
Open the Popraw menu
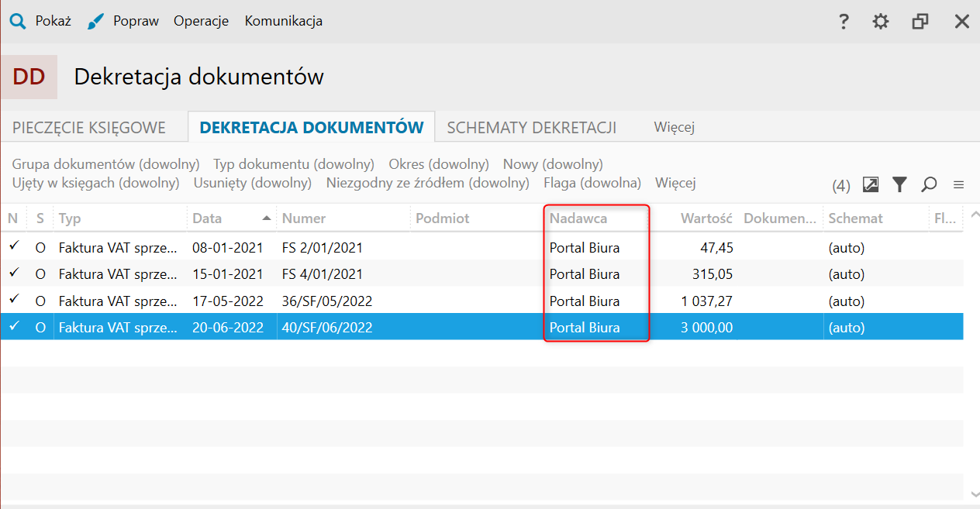136,21
